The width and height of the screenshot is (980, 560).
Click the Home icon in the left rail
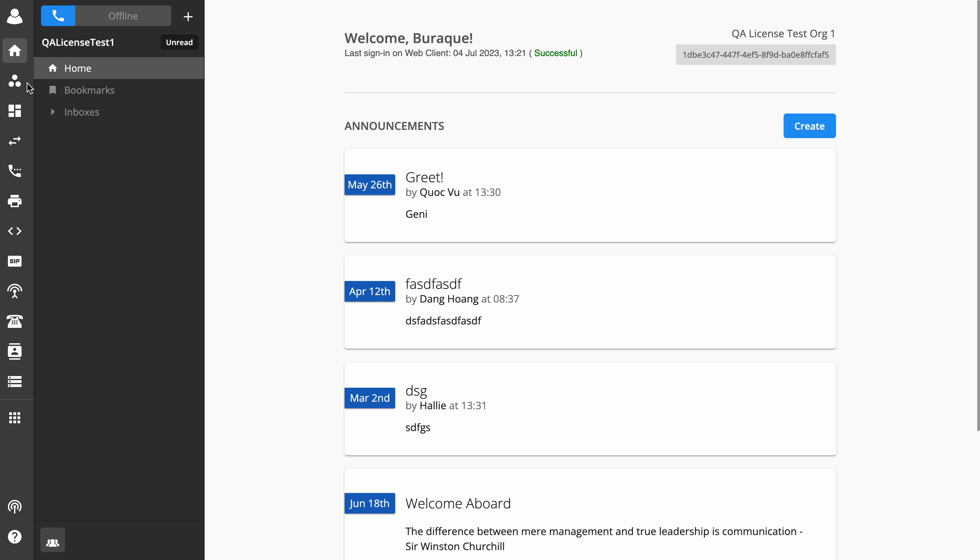coord(15,50)
